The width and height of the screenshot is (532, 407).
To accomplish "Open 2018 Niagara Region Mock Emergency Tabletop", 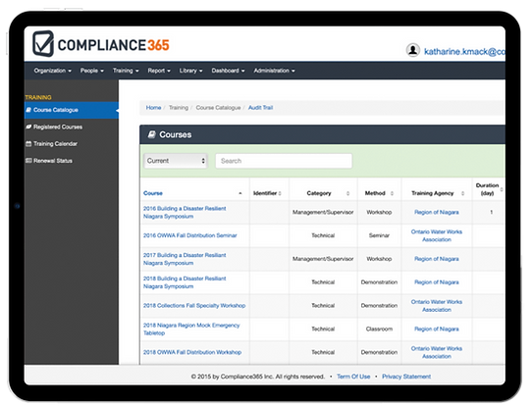I will 191,330.
